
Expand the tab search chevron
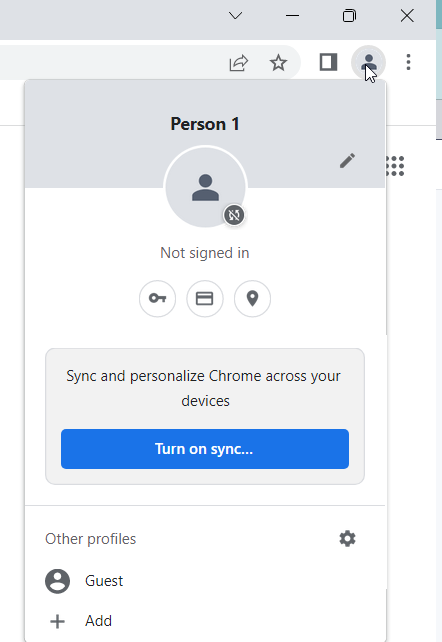pyautogui.click(x=235, y=16)
